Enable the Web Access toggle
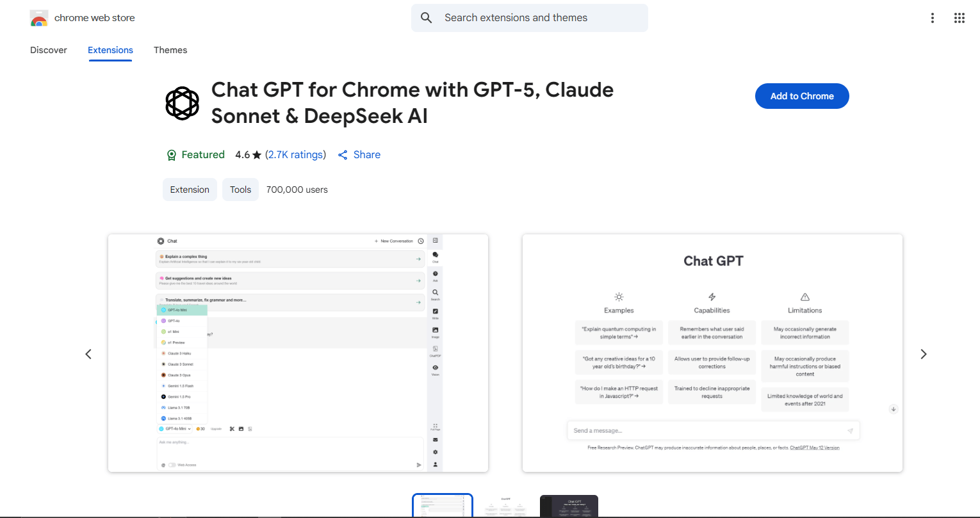This screenshot has height=518, width=980. pos(172,465)
